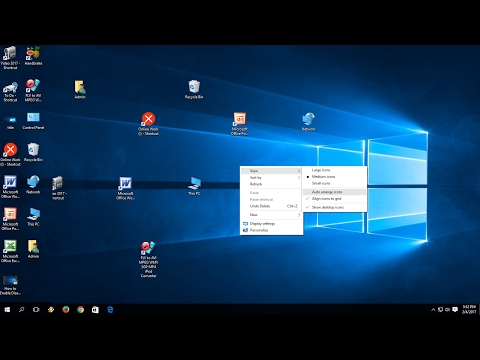The image size is (480, 360).
Task: Select the Recycle Bin beside the Online Work shortcut
Action: 33,152
